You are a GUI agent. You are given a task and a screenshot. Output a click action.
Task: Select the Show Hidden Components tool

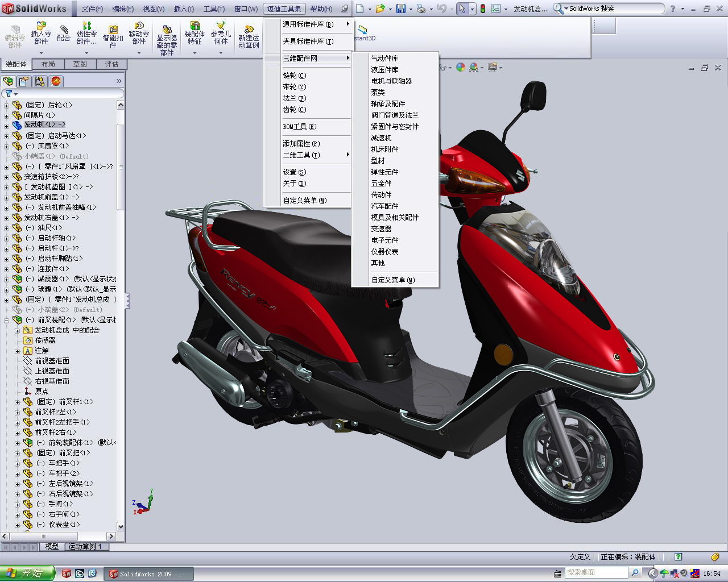[x=167, y=34]
